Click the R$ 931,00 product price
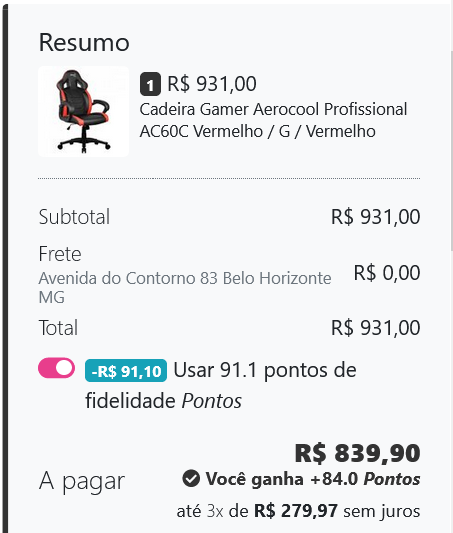This screenshot has width=453, height=533. click(x=212, y=84)
